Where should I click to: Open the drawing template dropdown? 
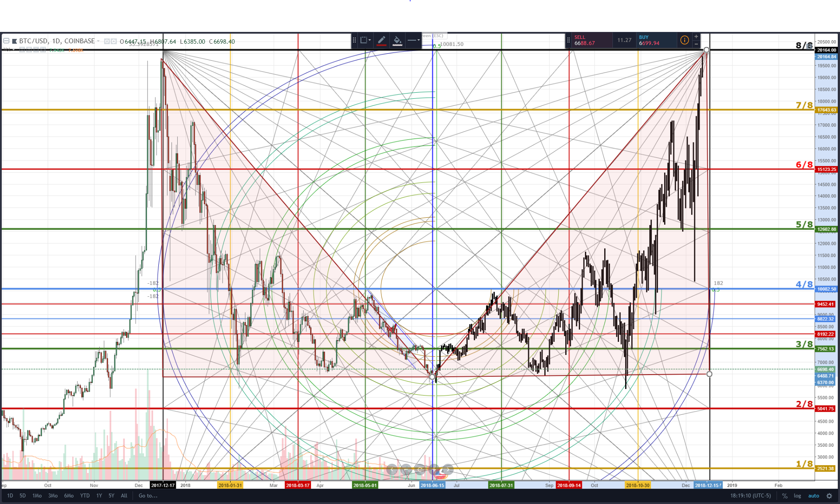point(365,40)
